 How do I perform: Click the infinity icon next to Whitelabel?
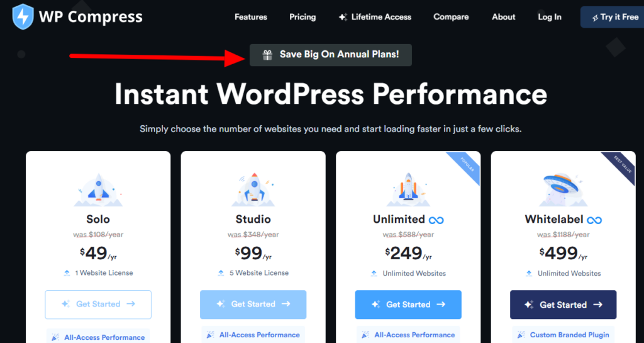(594, 220)
